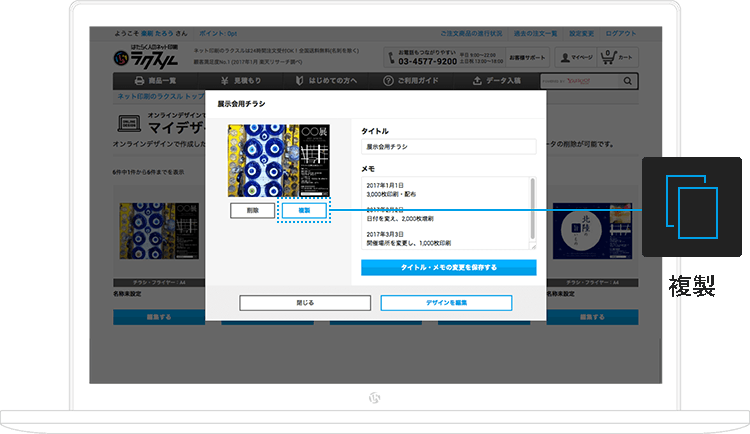The width and height of the screenshot is (750, 434).
Task: Click the online design monitor icon by マイデザイン
Action: tap(129, 123)
